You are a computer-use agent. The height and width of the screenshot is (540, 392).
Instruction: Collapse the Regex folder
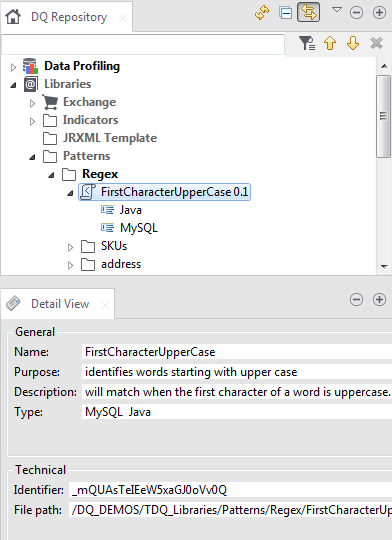point(51,175)
